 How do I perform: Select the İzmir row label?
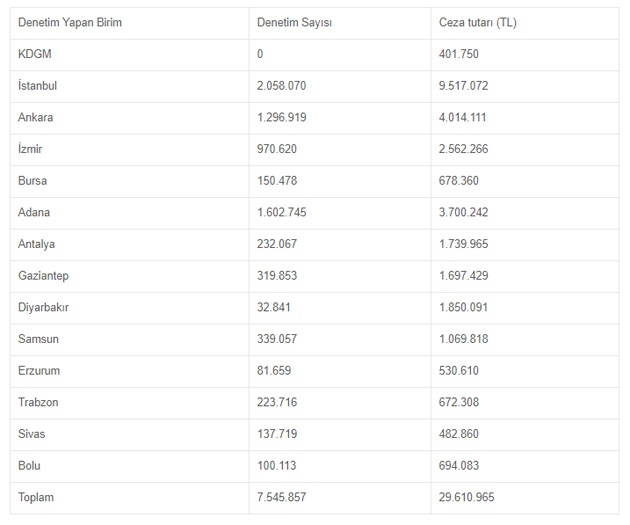[x=30, y=149]
